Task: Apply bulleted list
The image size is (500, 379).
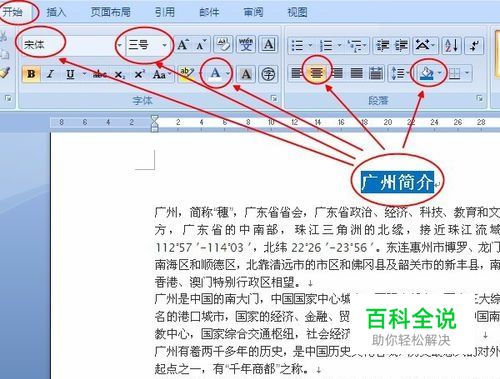Action: pos(297,45)
